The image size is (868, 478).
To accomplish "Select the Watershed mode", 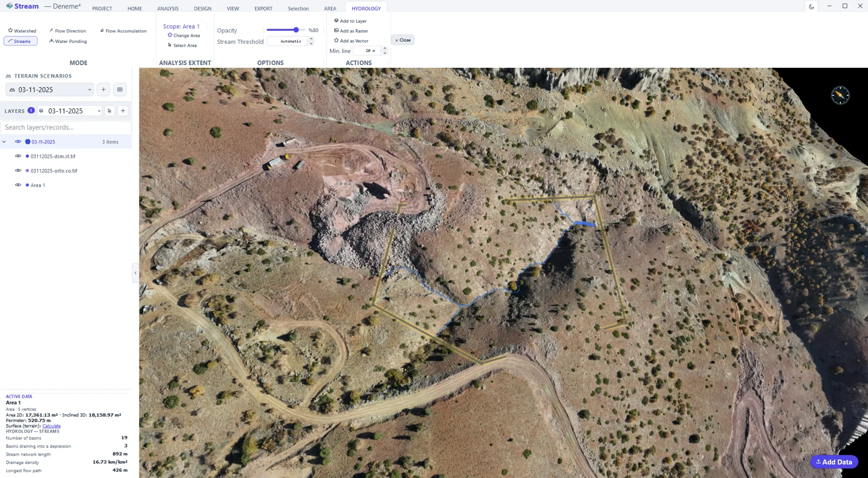I will tap(22, 31).
